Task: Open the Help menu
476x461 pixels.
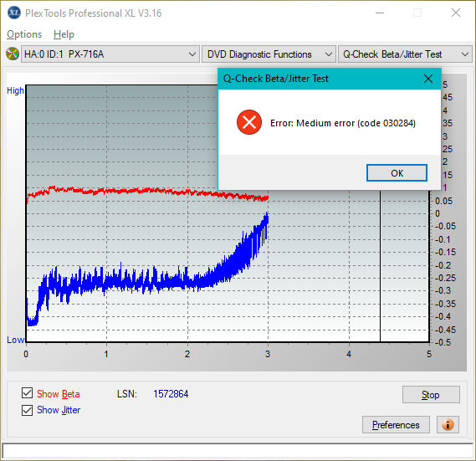Action: pyautogui.click(x=64, y=34)
